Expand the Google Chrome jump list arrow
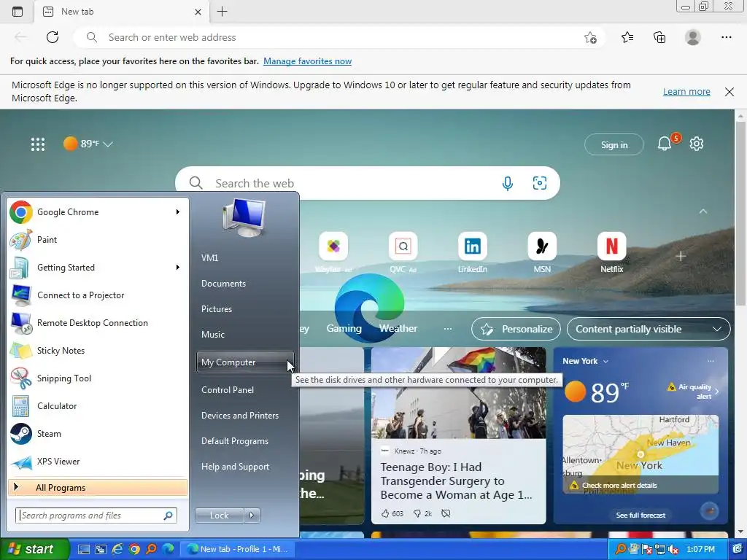 point(178,212)
